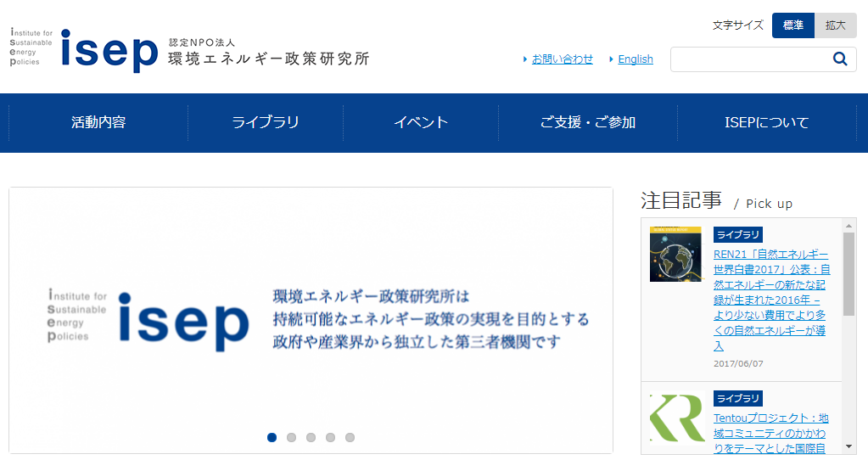Open the ISEPについて menu
868x460 pixels.
tap(767, 122)
